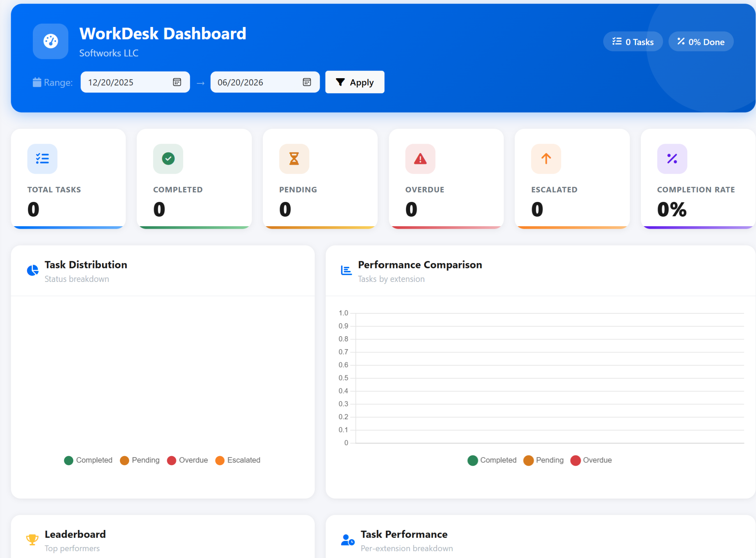Click the Leaderboard trophy icon
Screen dimensions: 756x558
(32, 540)
